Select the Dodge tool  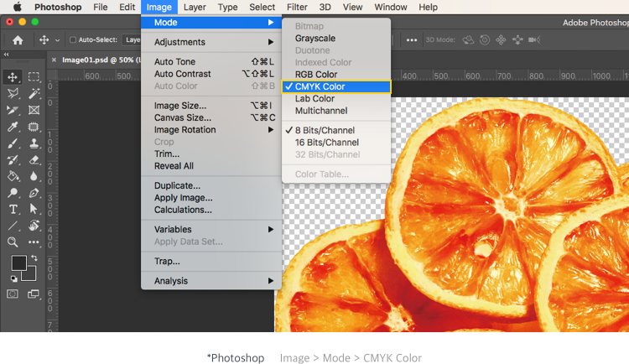(x=13, y=193)
